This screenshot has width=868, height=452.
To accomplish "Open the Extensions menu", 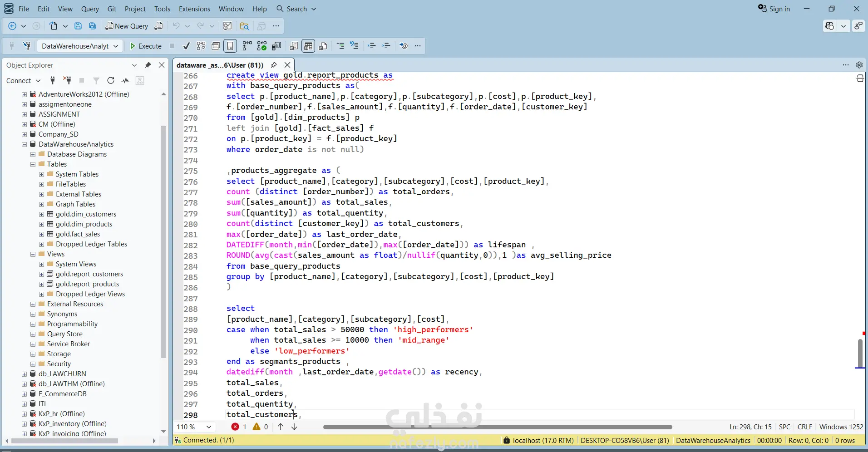I will [x=194, y=9].
